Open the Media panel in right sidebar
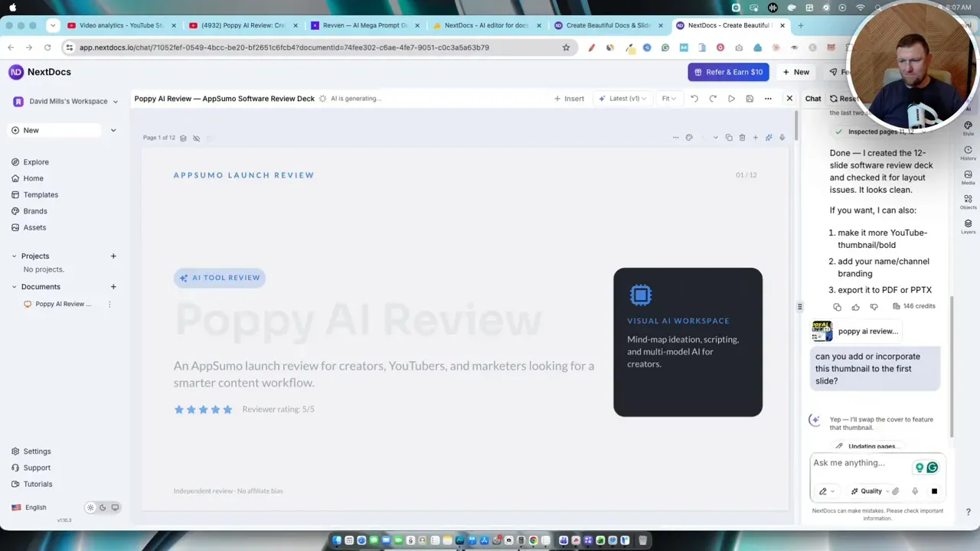Screen dimensions: 980x551 pyautogui.click(x=968, y=178)
